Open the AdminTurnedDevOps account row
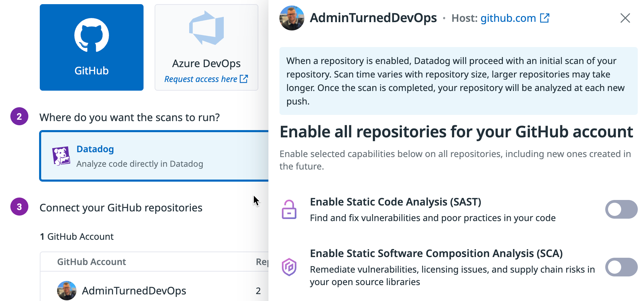Screen dimensions: 644x301 click(154, 291)
